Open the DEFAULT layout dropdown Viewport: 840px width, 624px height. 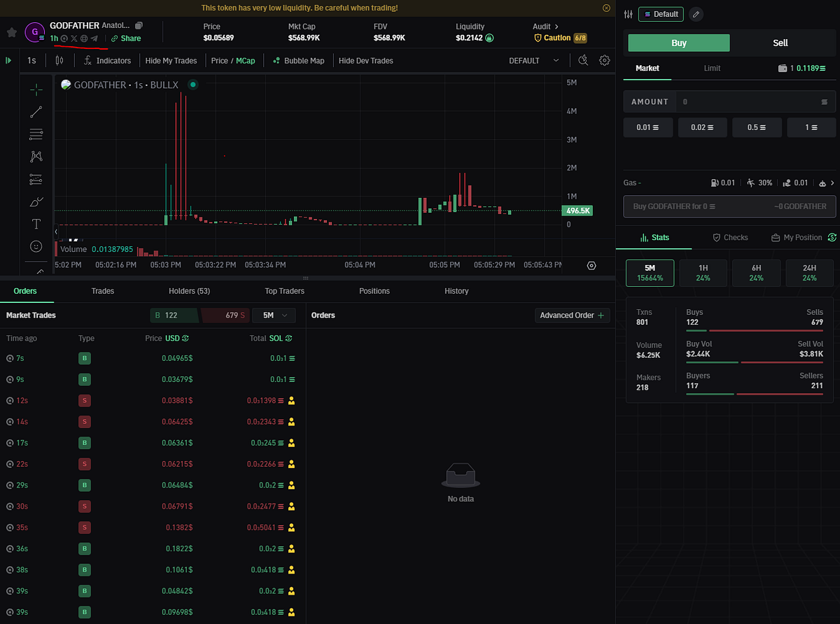click(x=533, y=61)
